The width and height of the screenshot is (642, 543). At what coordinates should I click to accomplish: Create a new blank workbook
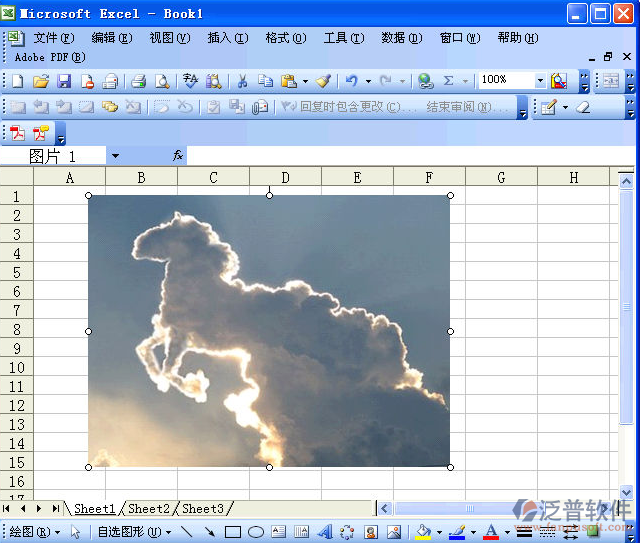tap(18, 81)
